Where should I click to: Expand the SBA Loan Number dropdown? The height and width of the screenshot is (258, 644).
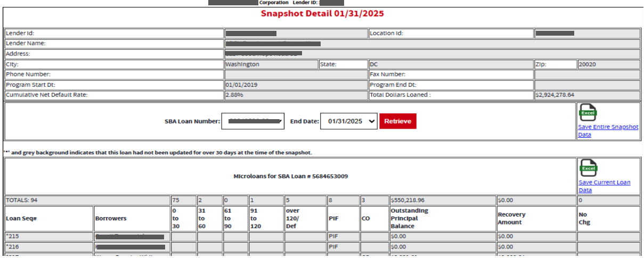coord(252,121)
